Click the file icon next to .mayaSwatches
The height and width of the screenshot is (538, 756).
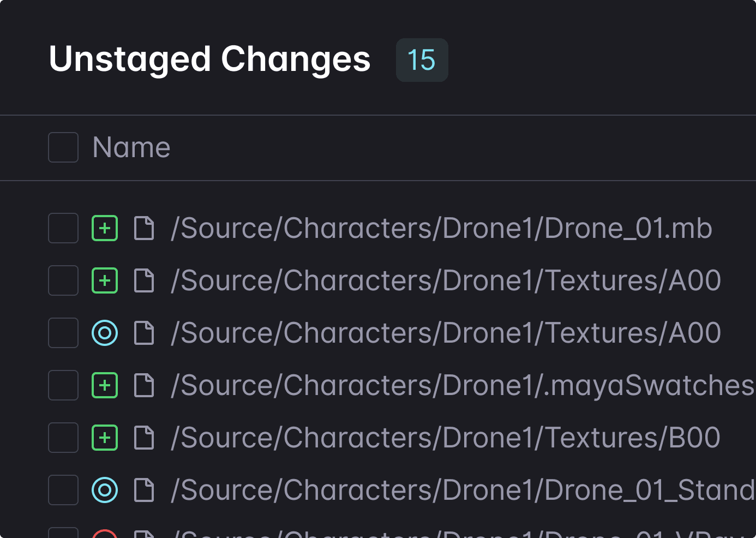click(x=144, y=385)
